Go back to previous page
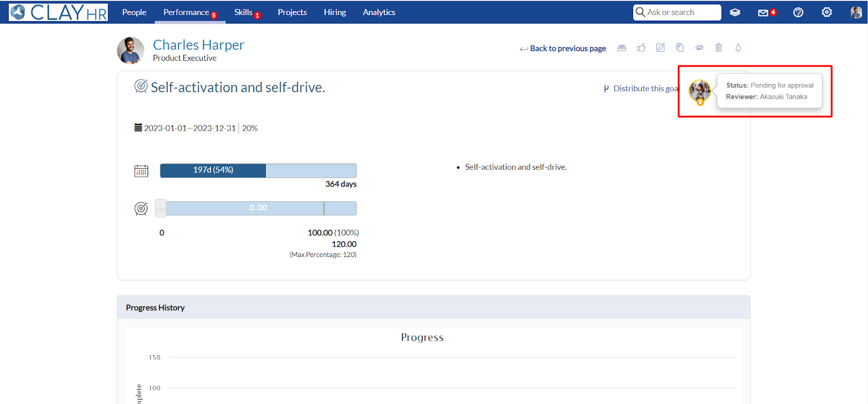The width and height of the screenshot is (868, 404). point(563,48)
